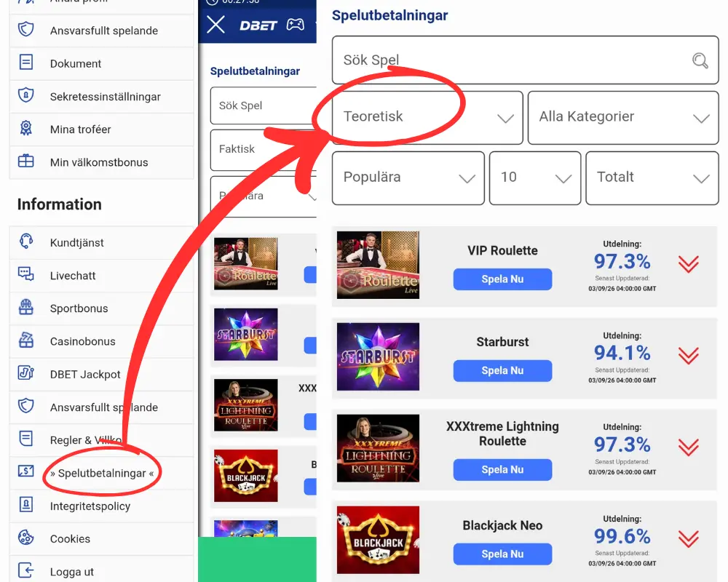Click the Integritetspolicy icon
This screenshot has width=728, height=582.
pyautogui.click(x=26, y=504)
